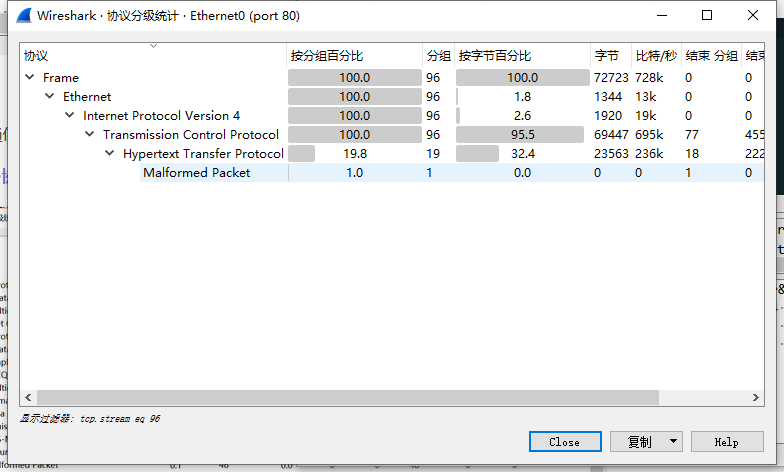
Task: Select Internet Protocol Version 4 row
Action: 392,116
